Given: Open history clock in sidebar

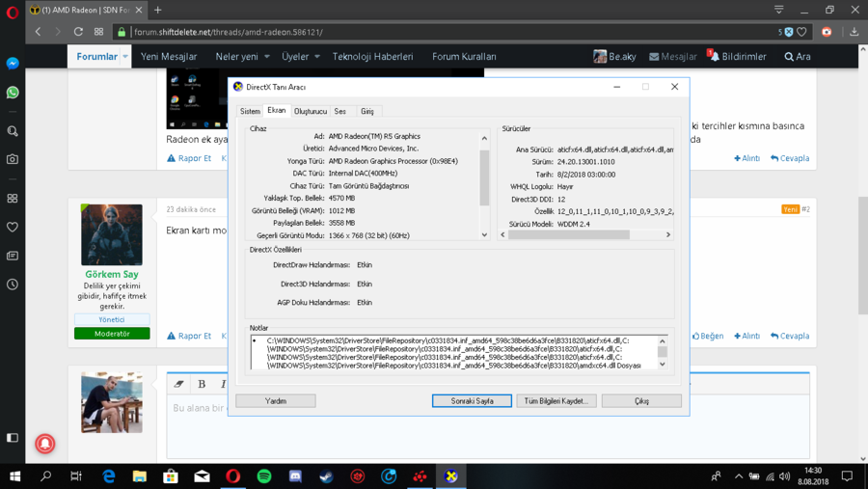Looking at the screenshot, I should pyautogui.click(x=13, y=285).
